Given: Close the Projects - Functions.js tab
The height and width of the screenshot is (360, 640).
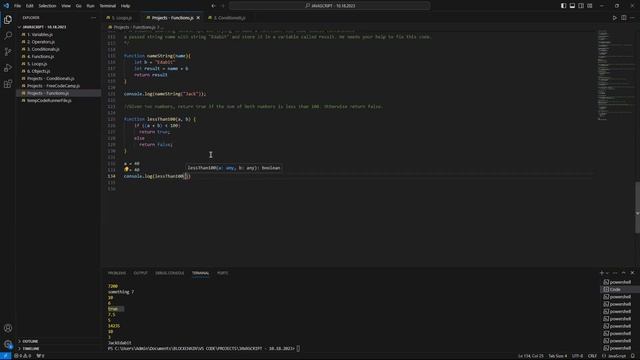Looking at the screenshot, I should tap(198, 18).
